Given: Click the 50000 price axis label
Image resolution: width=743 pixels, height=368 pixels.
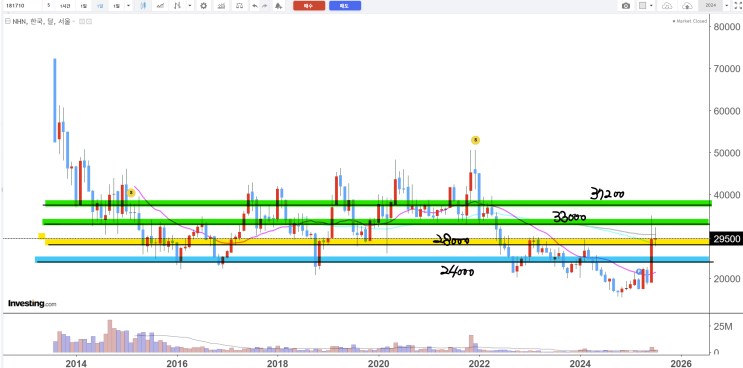Looking at the screenshot, I should pyautogui.click(x=727, y=153).
